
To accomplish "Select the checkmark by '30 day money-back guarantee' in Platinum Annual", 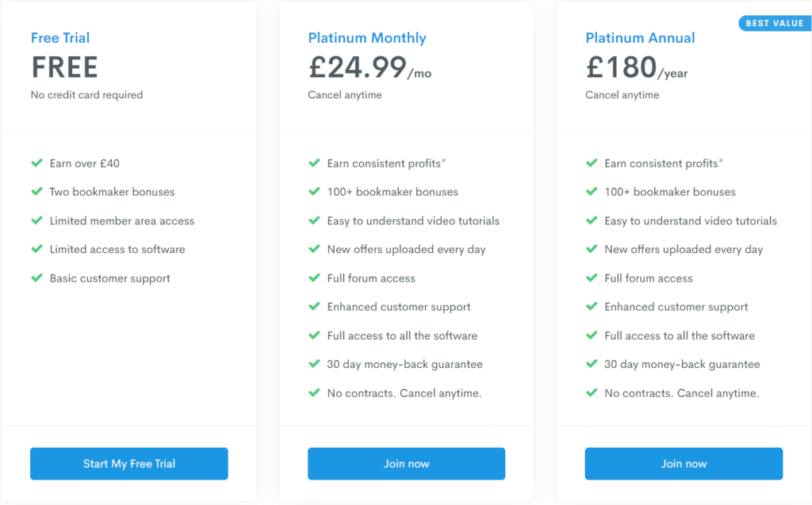I will point(592,364).
